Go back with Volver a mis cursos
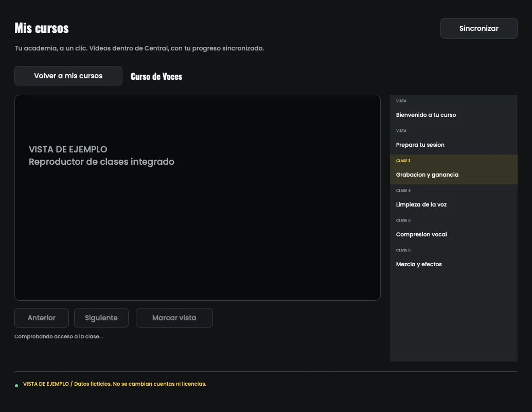The image size is (532, 412). 68,76
